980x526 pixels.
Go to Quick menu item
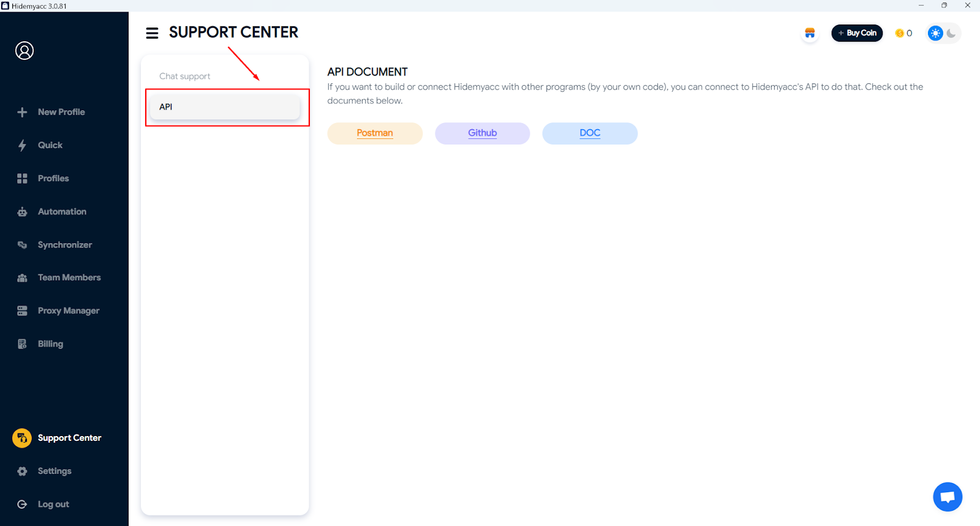(50, 145)
